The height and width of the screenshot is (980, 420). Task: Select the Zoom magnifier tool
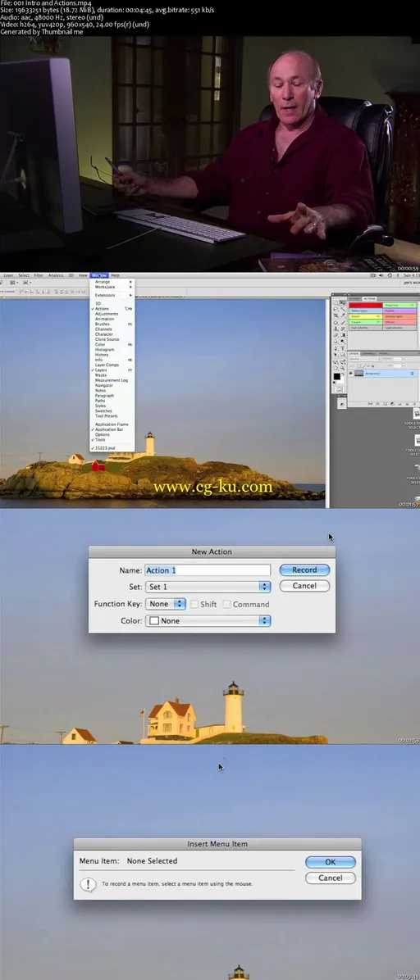point(342,368)
